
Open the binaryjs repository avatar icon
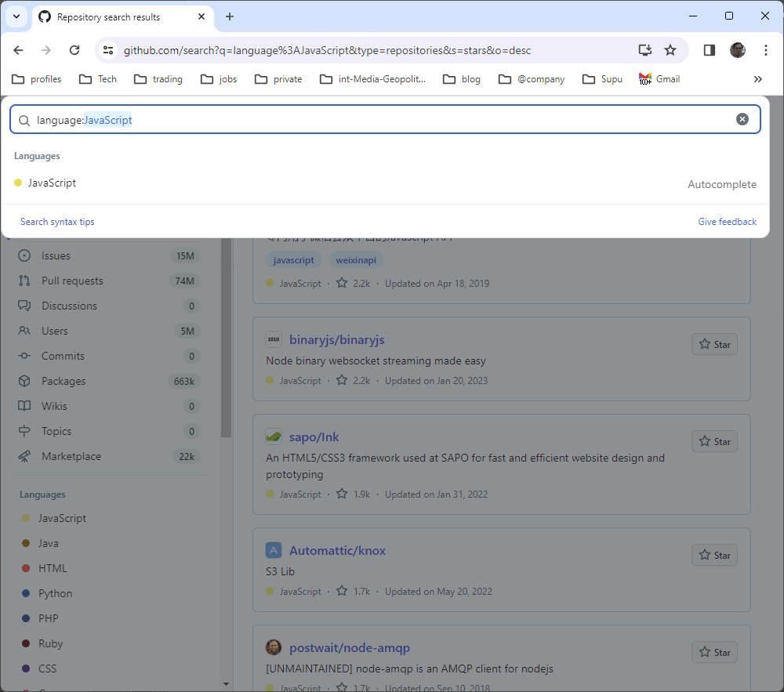tap(274, 340)
